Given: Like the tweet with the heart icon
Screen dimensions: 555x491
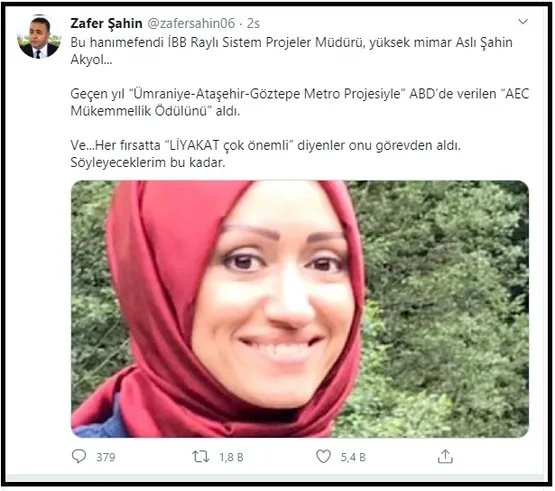Looking at the screenshot, I should tap(323, 457).
